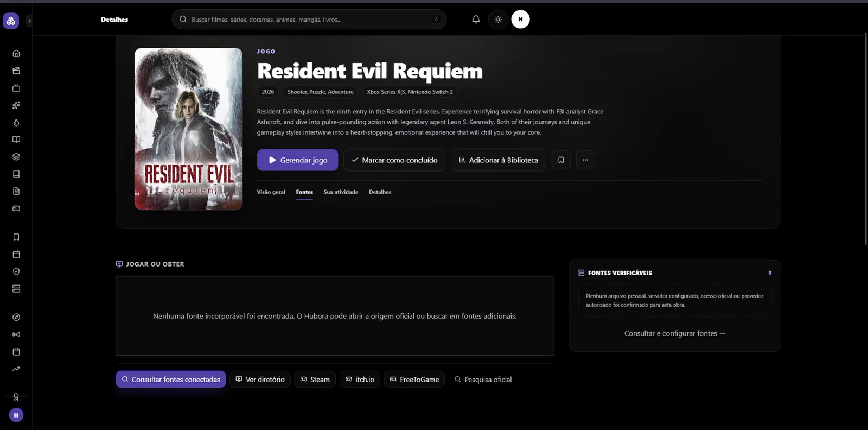This screenshot has height=430, width=868.
Task: Open the Steam source button
Action: 315,380
